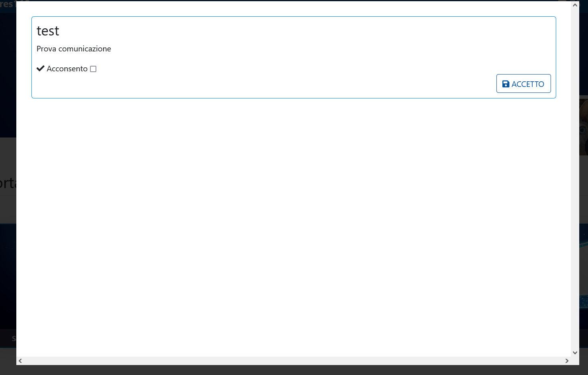Click the dark backdrop strip below the dialog
This screenshot has width=588, height=375.
pos(293,370)
